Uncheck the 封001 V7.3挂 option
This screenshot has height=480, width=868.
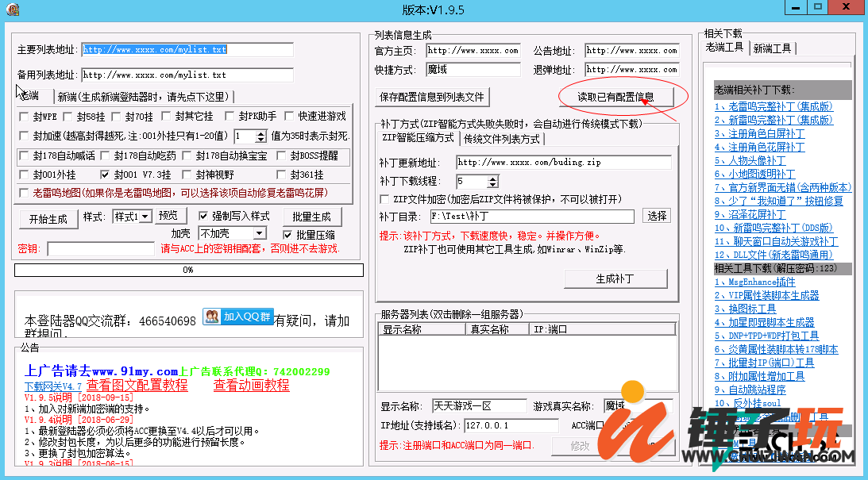[105, 175]
